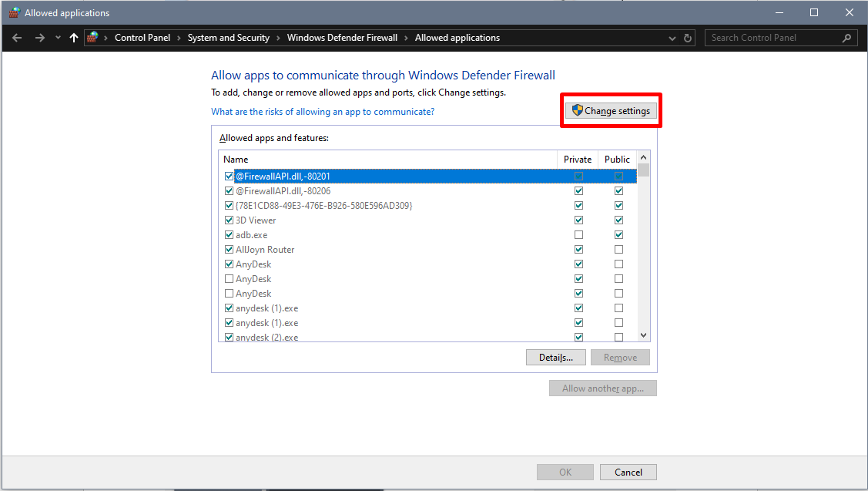Select the {78E1CD88-49E3-476E-B926-580E596AD309} row name
Image resolution: width=868 pixels, height=491 pixels.
(323, 206)
